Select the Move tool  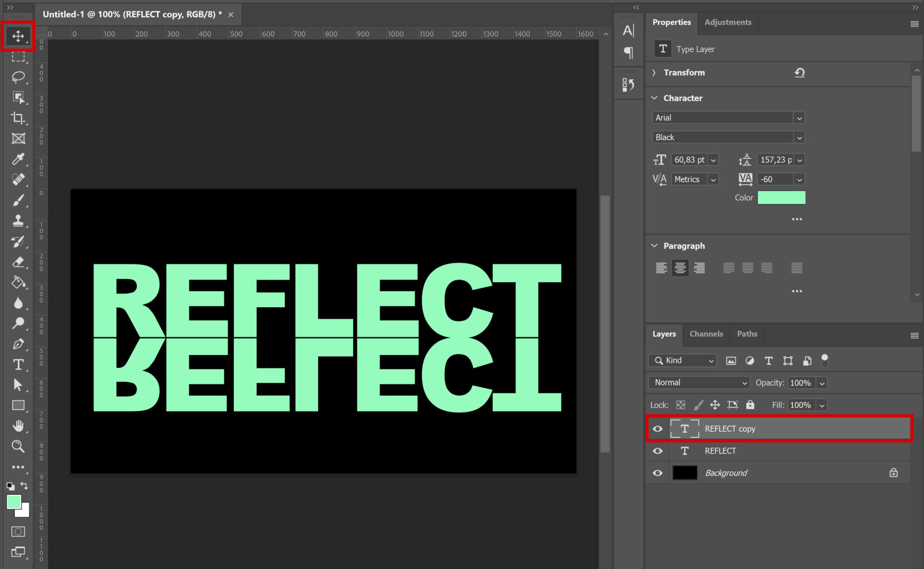point(18,37)
